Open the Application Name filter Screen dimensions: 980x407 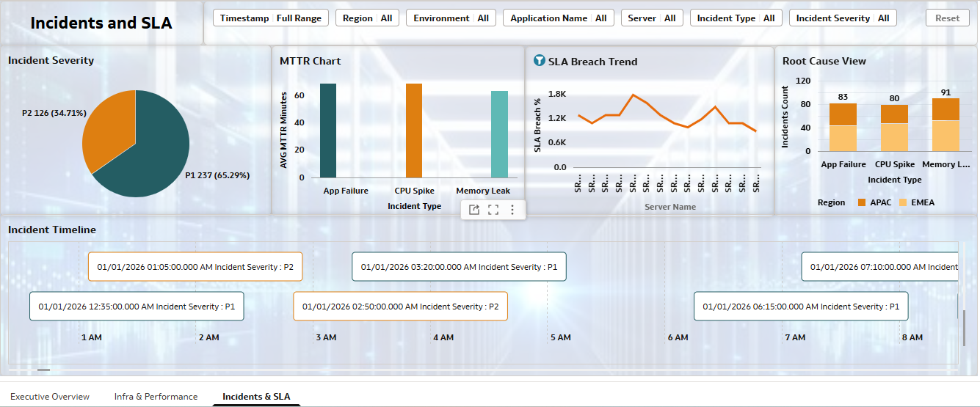click(558, 18)
